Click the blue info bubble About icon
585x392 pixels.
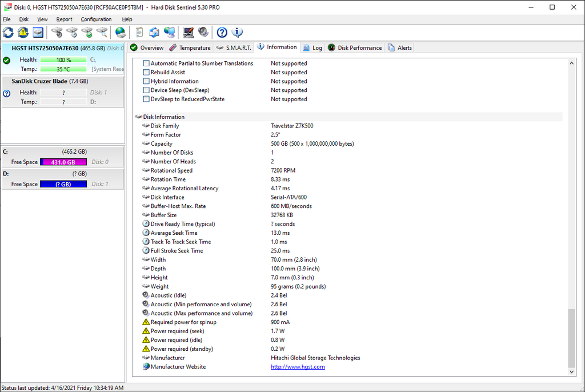coord(237,33)
